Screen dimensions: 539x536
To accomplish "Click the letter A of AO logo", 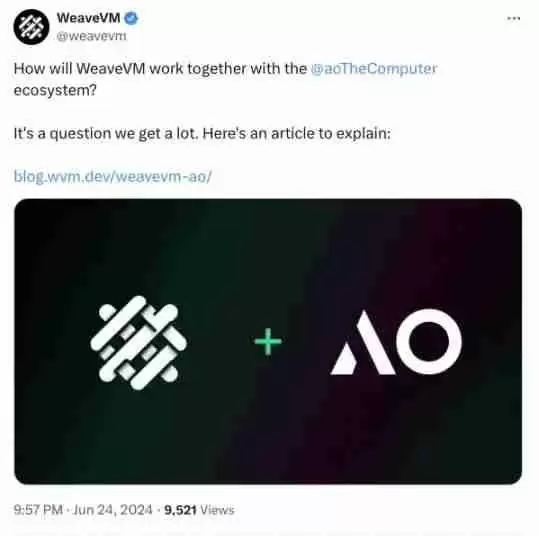I will (363, 342).
